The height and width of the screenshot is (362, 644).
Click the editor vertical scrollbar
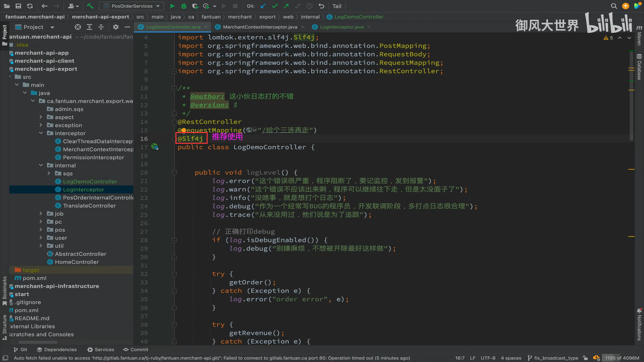(631, 96)
